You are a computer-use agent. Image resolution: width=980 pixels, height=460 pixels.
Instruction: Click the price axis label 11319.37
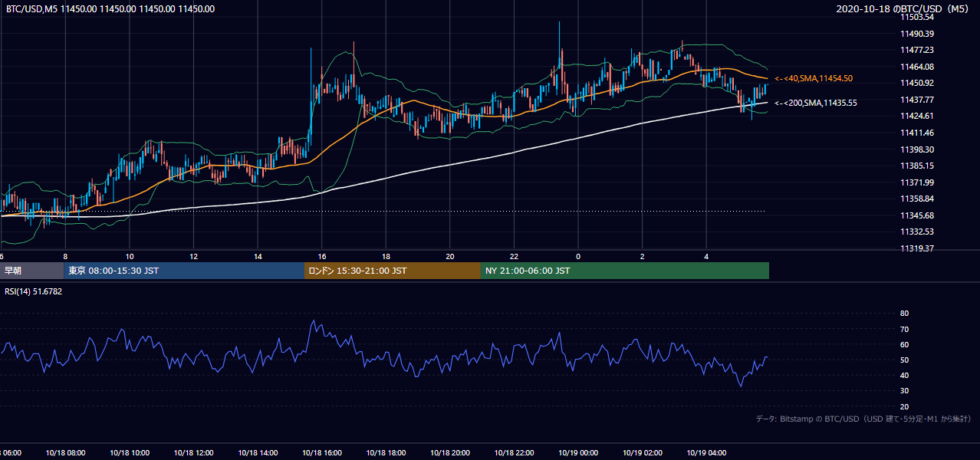(x=917, y=248)
